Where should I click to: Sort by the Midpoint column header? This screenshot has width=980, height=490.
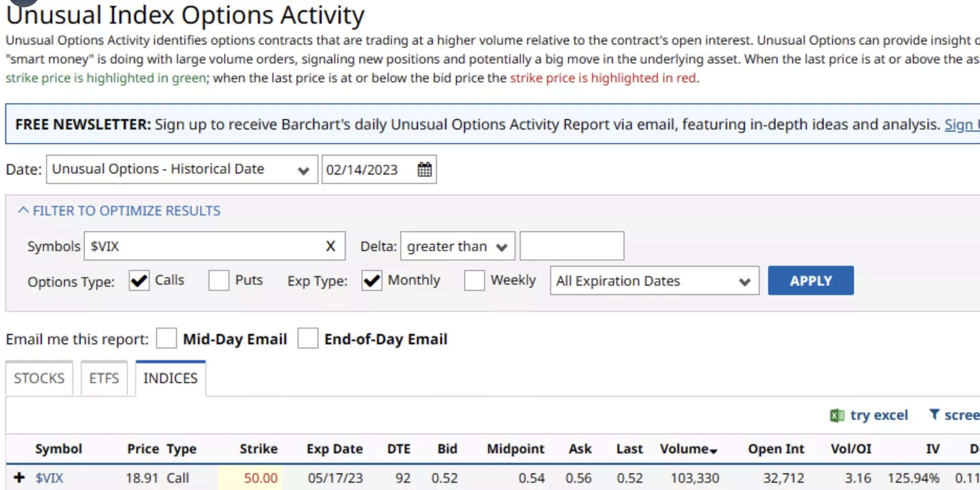click(x=516, y=449)
